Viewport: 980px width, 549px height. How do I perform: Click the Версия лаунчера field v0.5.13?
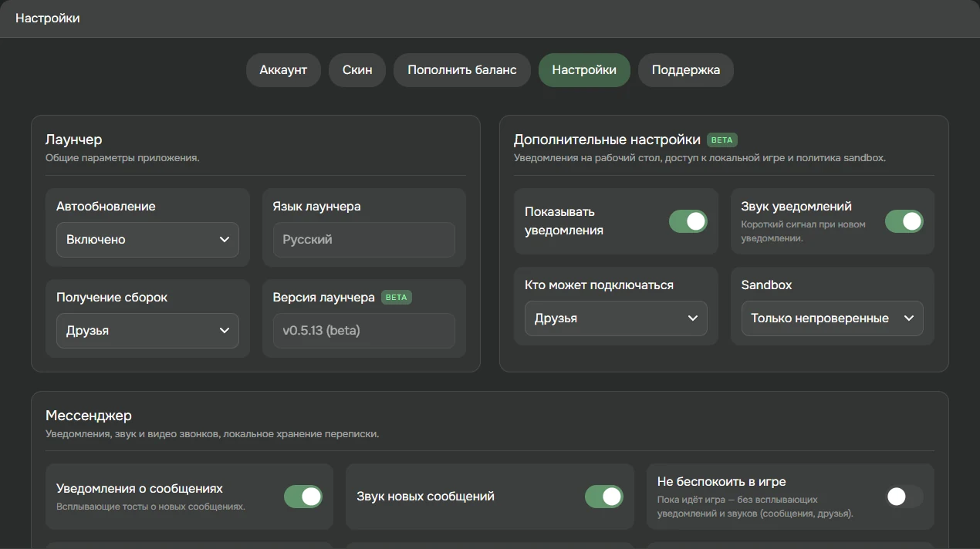tap(364, 331)
